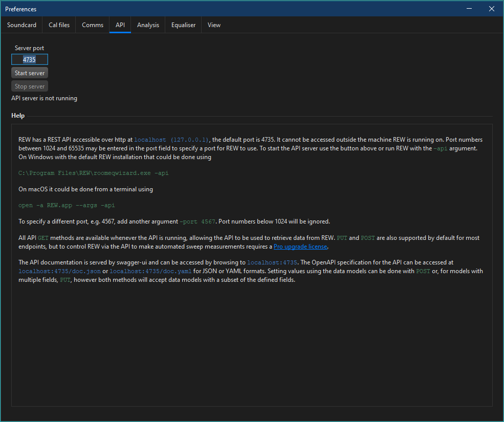Switch to the View tab
Image resolution: width=504 pixels, height=422 pixels.
214,25
